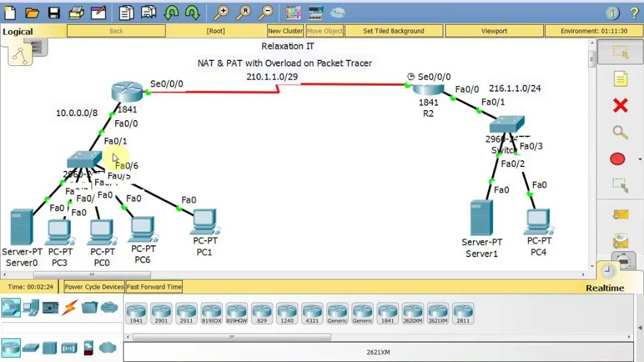Viewport: 644px width, 362px height.
Task: Save the network using the floppy icon
Action: (54, 13)
